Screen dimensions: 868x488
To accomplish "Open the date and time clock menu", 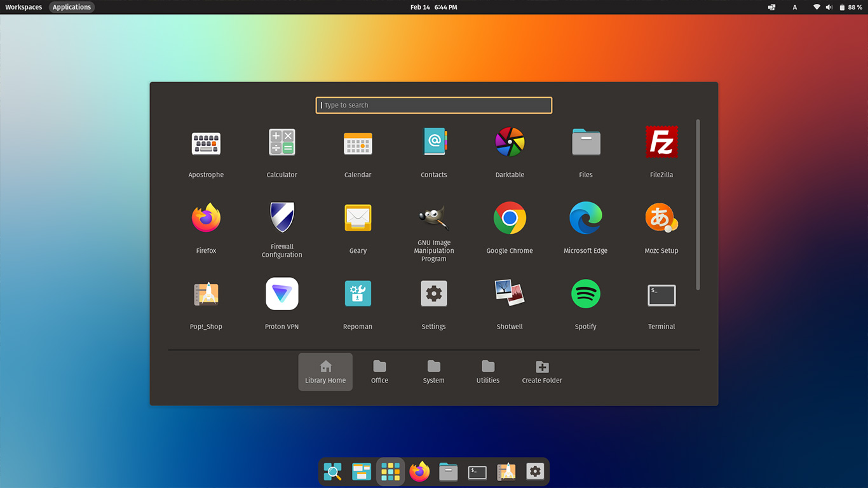I will pos(434,7).
